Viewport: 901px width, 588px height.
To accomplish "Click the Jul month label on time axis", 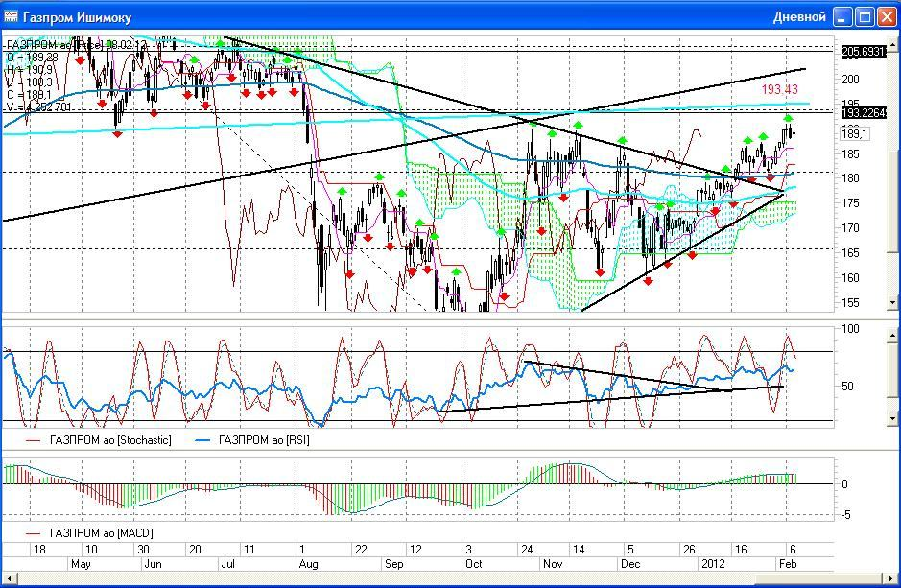I will tap(228, 564).
